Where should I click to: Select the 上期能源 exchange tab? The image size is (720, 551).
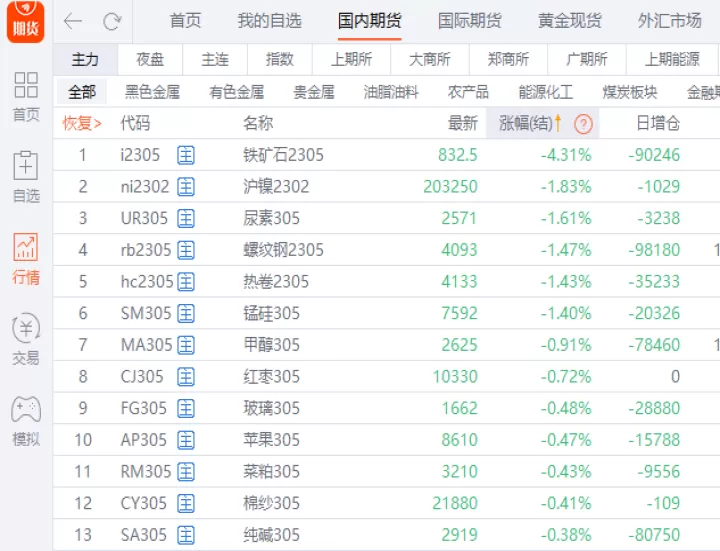point(672,59)
